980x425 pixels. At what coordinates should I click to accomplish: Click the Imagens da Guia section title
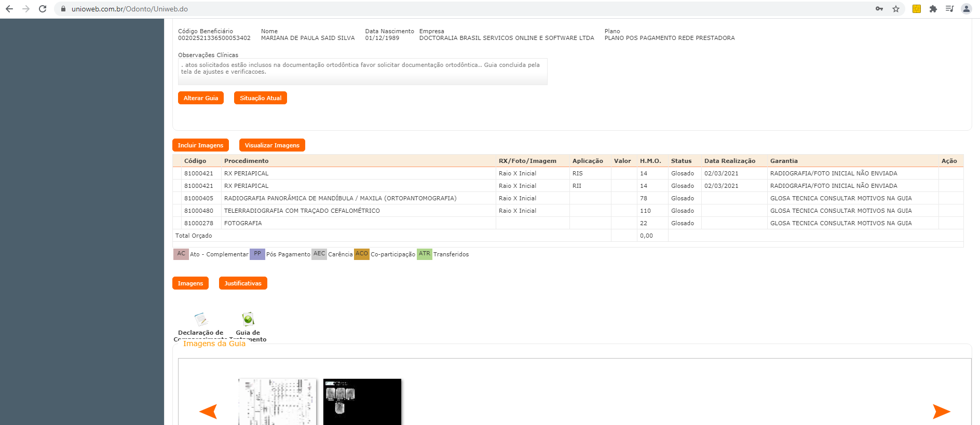click(x=214, y=344)
